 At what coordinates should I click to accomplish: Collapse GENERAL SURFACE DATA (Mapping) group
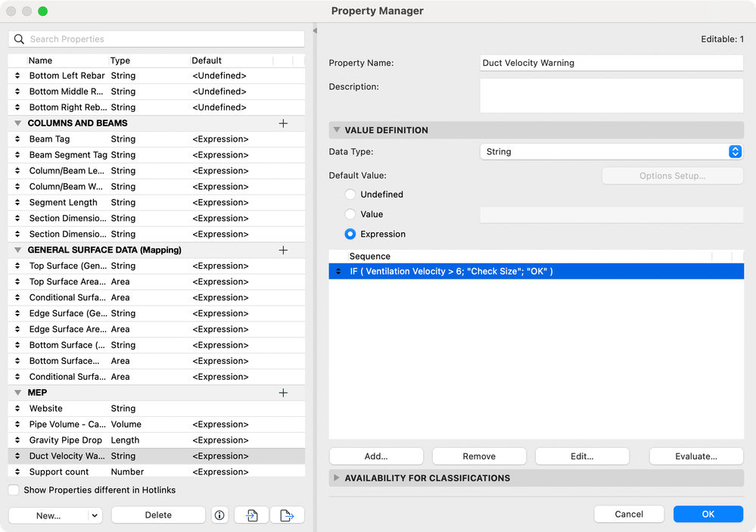[x=18, y=250]
